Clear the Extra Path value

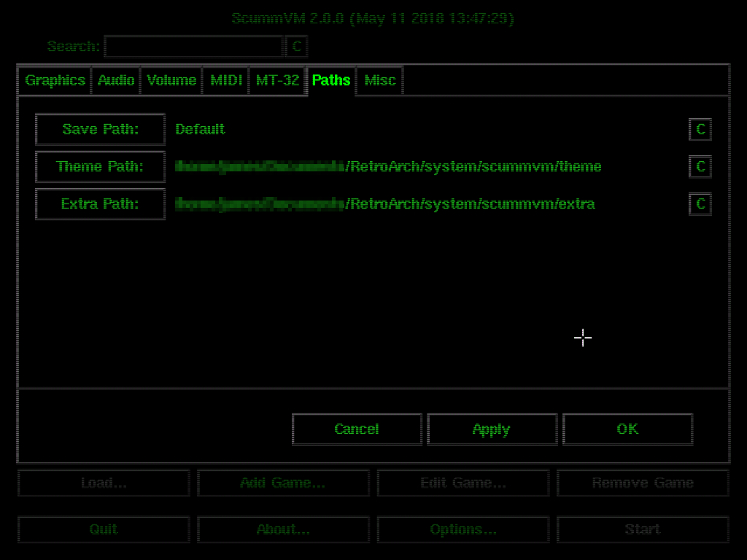pos(700,204)
